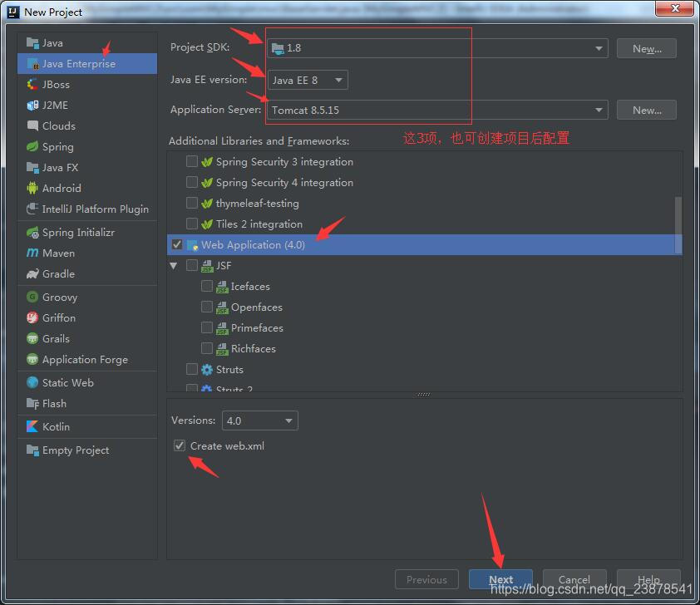Tick the Icefaces checkbox
This screenshot has height=605, width=700.
pos(207,286)
